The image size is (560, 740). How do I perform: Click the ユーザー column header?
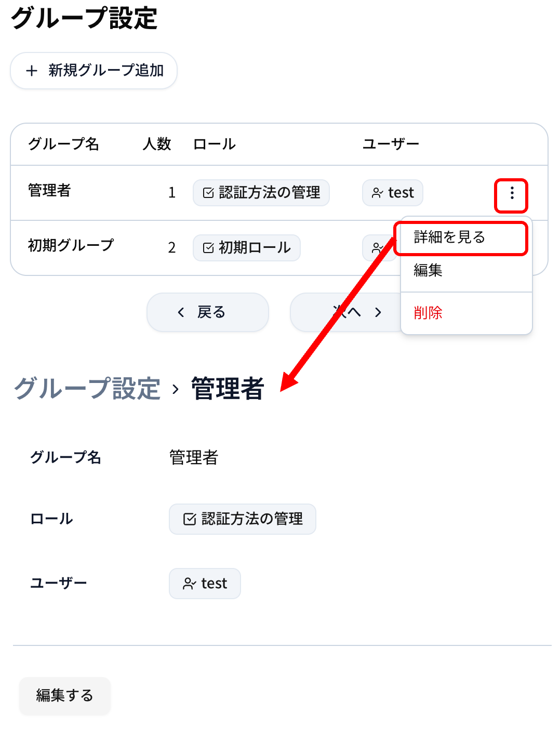(390, 144)
